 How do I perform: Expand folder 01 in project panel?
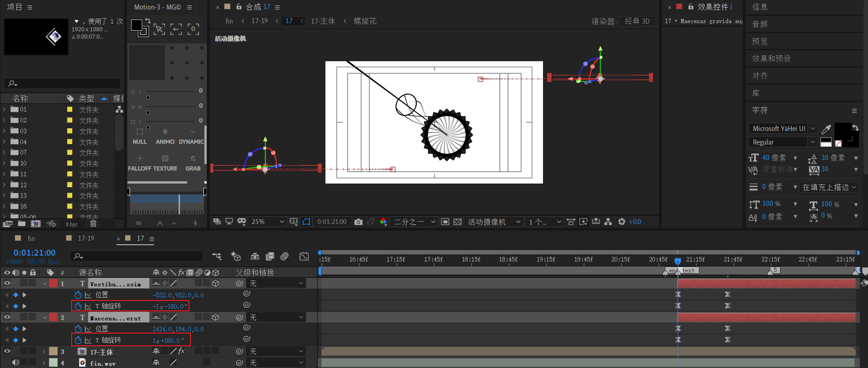[4, 109]
